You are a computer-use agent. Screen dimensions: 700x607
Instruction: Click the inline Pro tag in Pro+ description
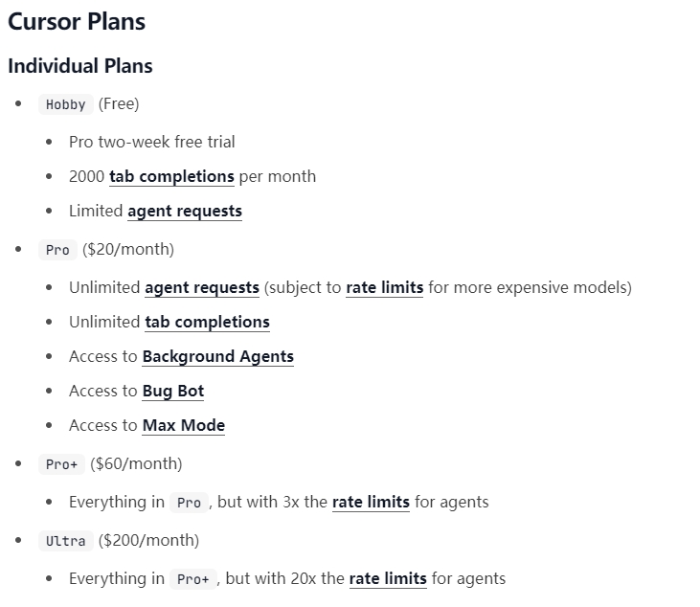click(189, 503)
